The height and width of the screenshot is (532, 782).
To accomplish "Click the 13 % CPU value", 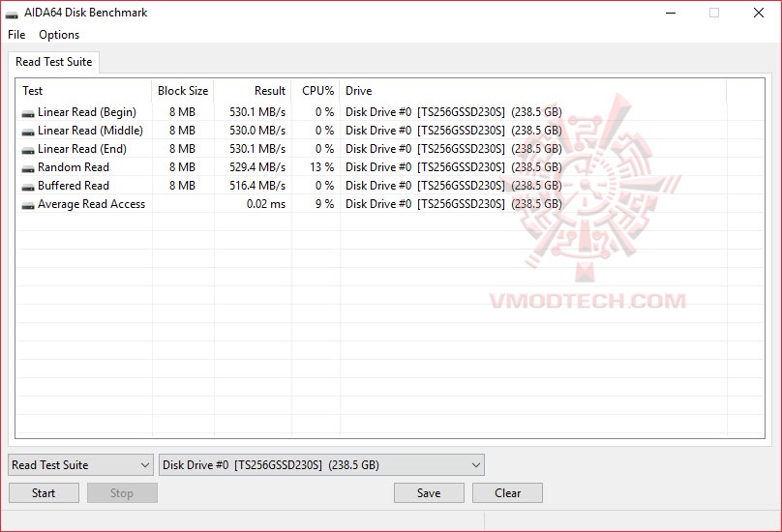I will click(x=321, y=167).
